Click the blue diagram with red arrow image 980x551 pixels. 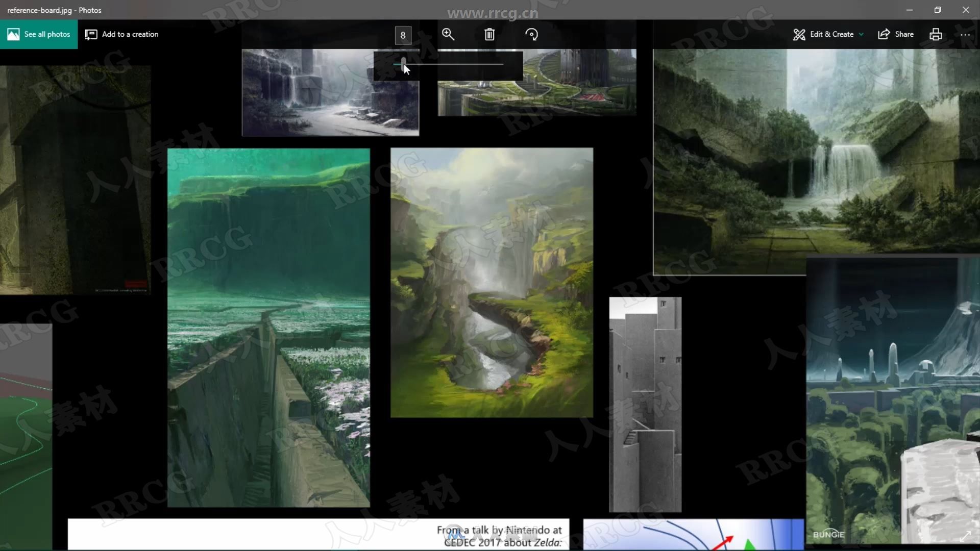tap(693, 535)
